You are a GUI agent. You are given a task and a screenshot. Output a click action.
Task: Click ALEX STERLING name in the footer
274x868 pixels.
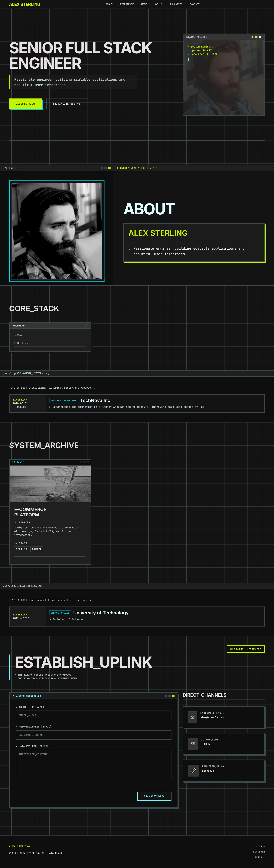click(x=20, y=846)
